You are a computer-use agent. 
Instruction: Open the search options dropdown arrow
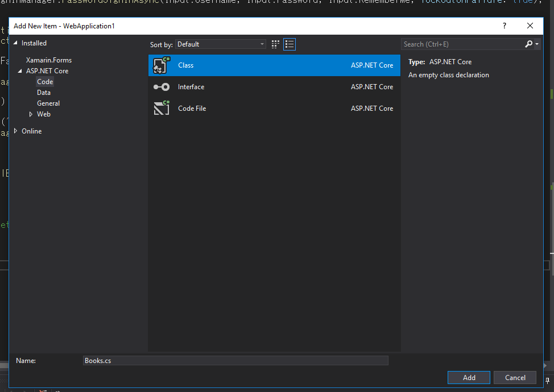(x=537, y=44)
